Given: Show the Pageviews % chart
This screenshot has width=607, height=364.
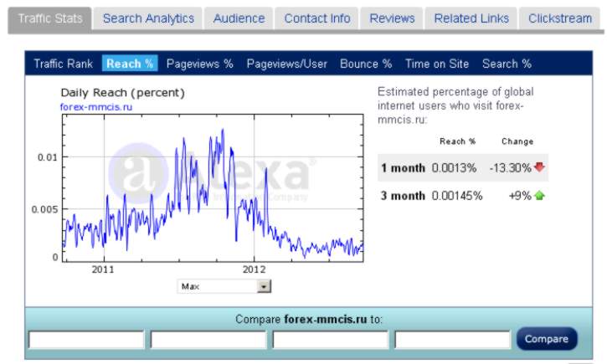Looking at the screenshot, I should (x=200, y=64).
